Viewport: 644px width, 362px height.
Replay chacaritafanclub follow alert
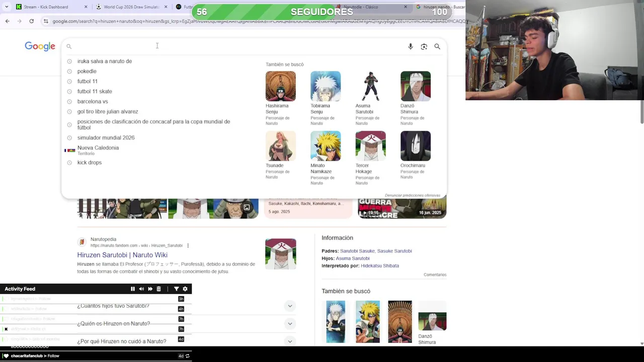click(187, 356)
